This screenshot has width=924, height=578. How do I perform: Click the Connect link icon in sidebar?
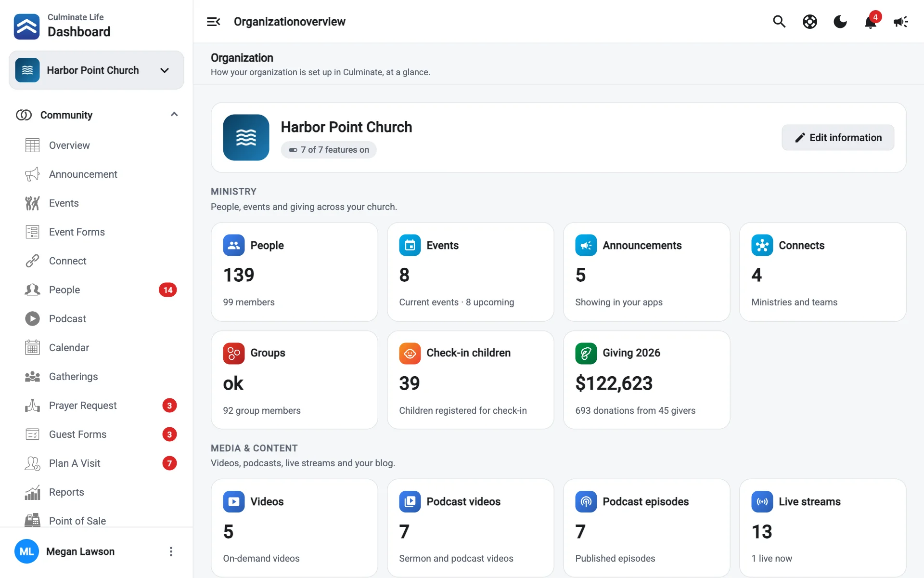[32, 261]
